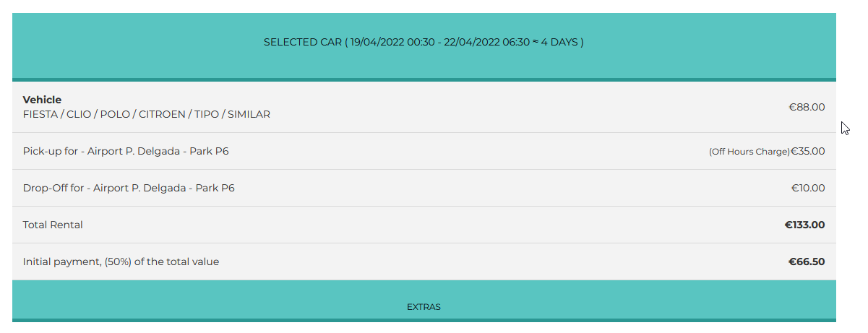The width and height of the screenshot is (868, 333).
Task: Click the €88.00 vehicle price
Action: pyautogui.click(x=807, y=107)
